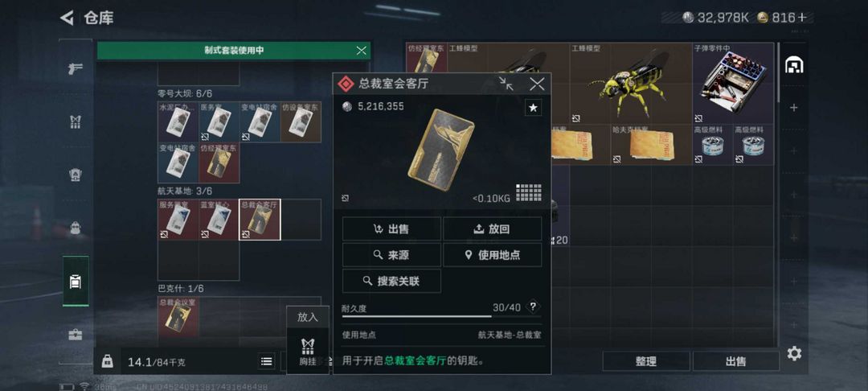Dismiss the 制式套装使用中 banner
Image resolution: width=868 pixels, height=391 pixels.
[x=362, y=51]
